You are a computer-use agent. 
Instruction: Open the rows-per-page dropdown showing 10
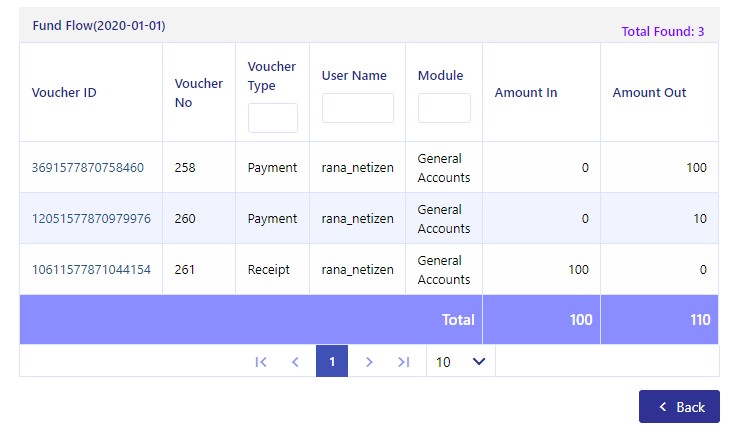click(x=460, y=361)
